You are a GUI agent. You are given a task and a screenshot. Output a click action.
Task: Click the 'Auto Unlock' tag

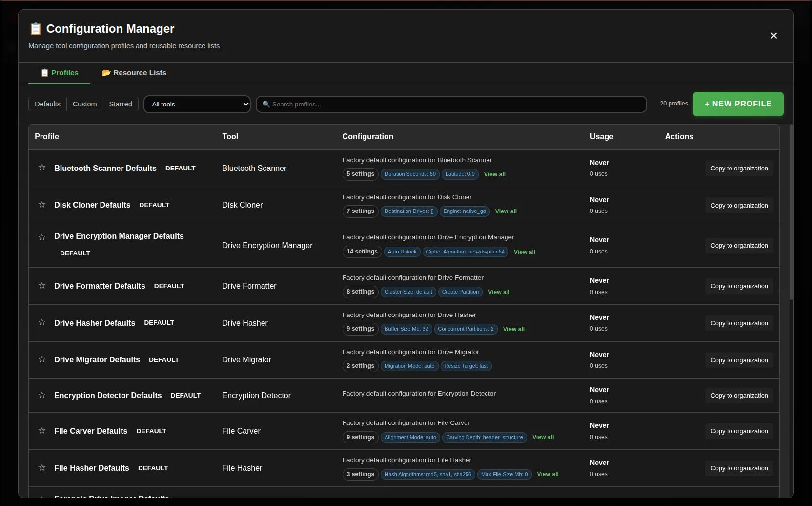click(x=402, y=252)
